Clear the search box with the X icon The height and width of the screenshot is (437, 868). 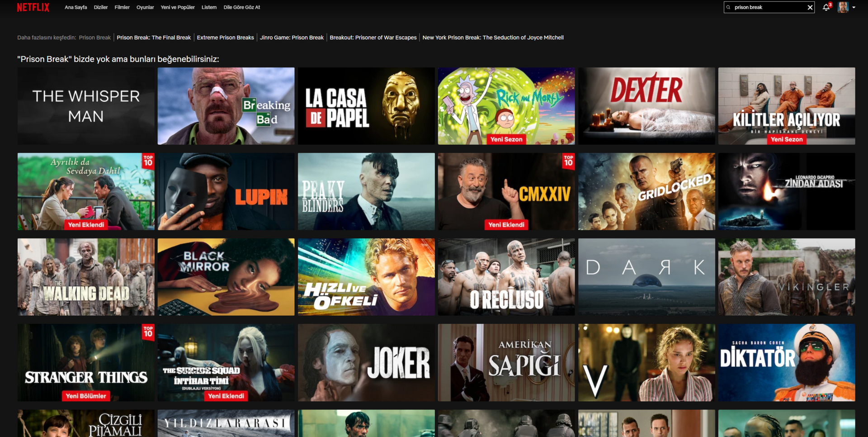pyautogui.click(x=810, y=7)
